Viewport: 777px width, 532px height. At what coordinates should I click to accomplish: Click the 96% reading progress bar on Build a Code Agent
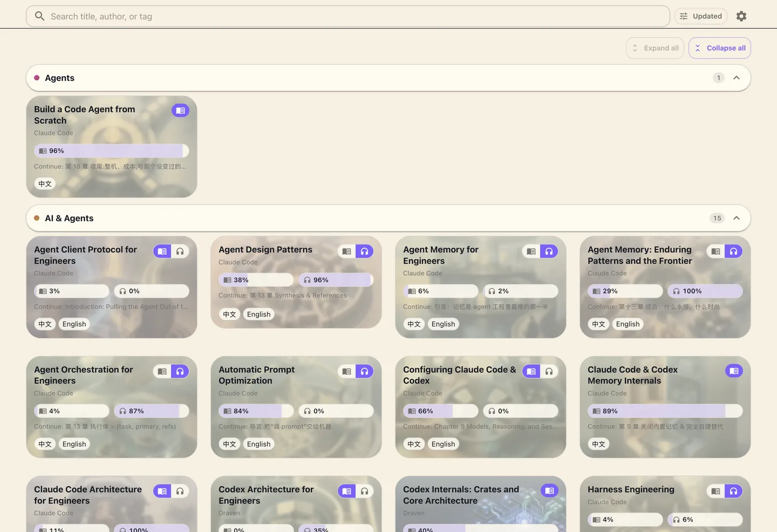point(112,151)
